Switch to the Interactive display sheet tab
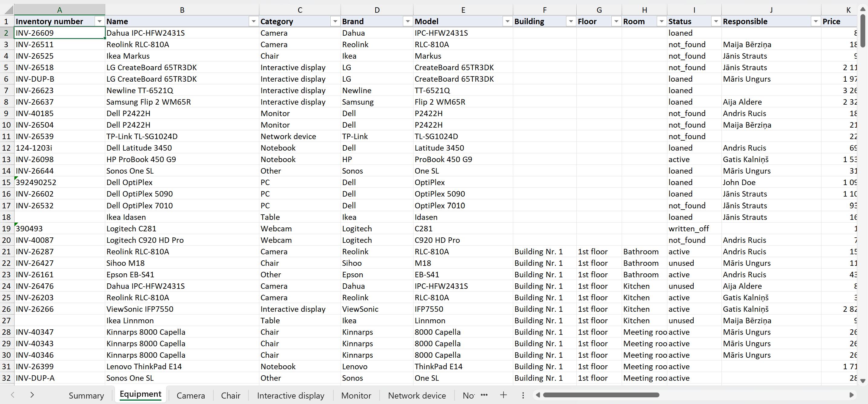 (290, 395)
